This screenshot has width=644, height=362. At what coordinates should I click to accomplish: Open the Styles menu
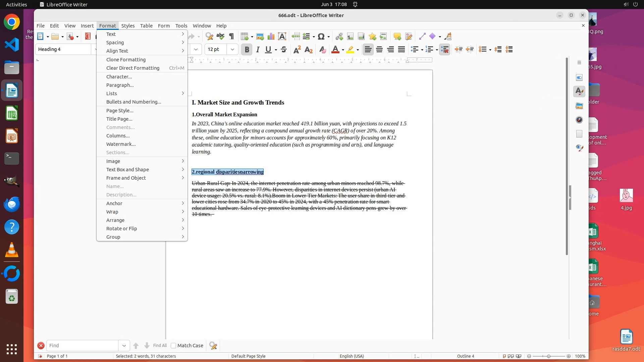(128, 26)
